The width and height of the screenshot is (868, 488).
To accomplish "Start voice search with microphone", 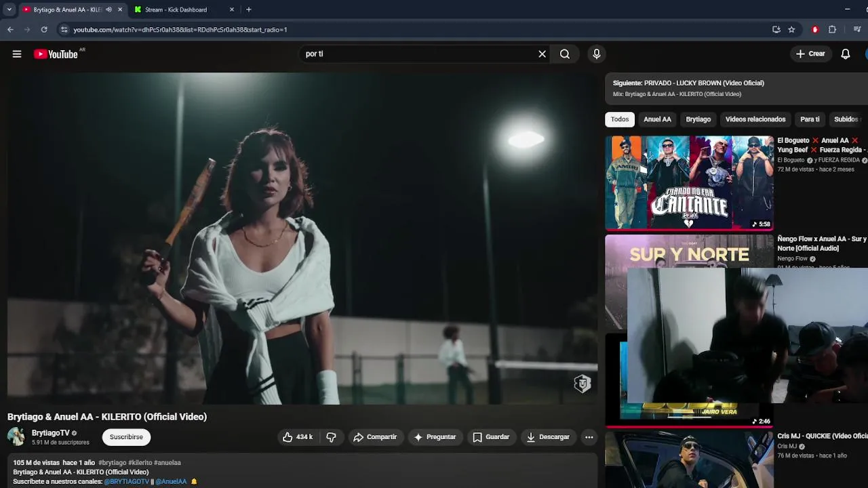I will pyautogui.click(x=597, y=54).
